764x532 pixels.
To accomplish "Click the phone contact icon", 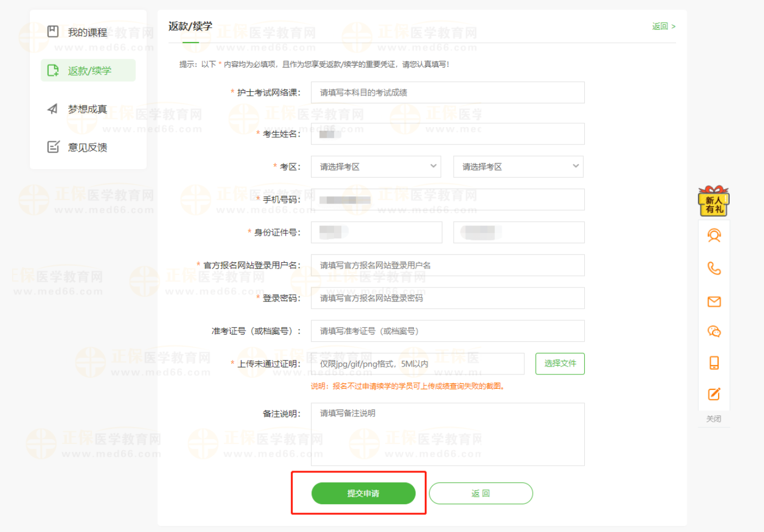I will [714, 269].
